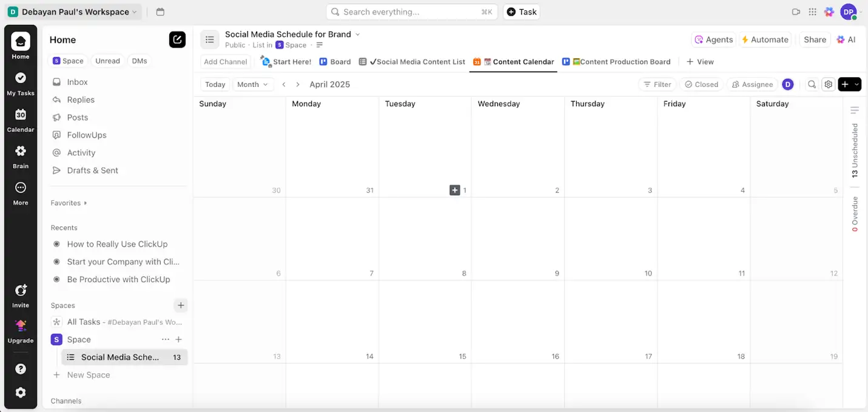Open the Space ellipsis options
Viewport: 868px width, 412px height.
[x=166, y=339]
